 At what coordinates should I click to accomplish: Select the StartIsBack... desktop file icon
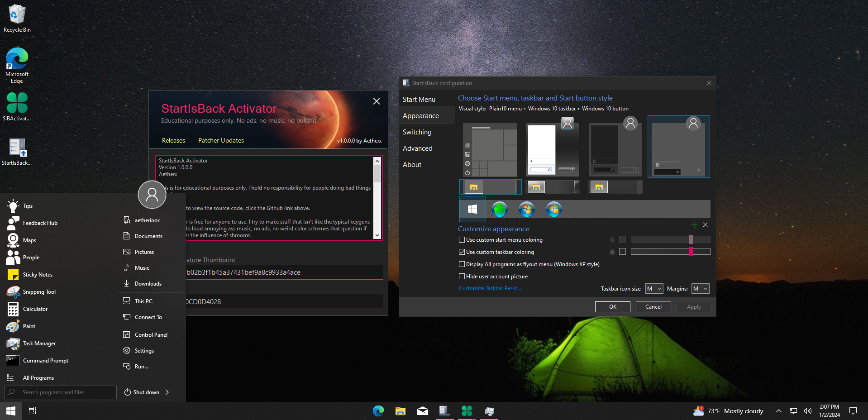point(17,152)
